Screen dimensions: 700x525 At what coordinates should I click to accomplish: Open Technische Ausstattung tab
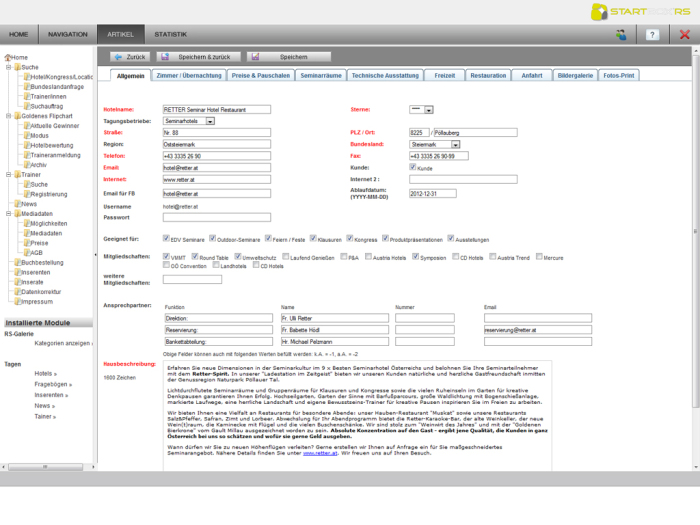(385, 75)
